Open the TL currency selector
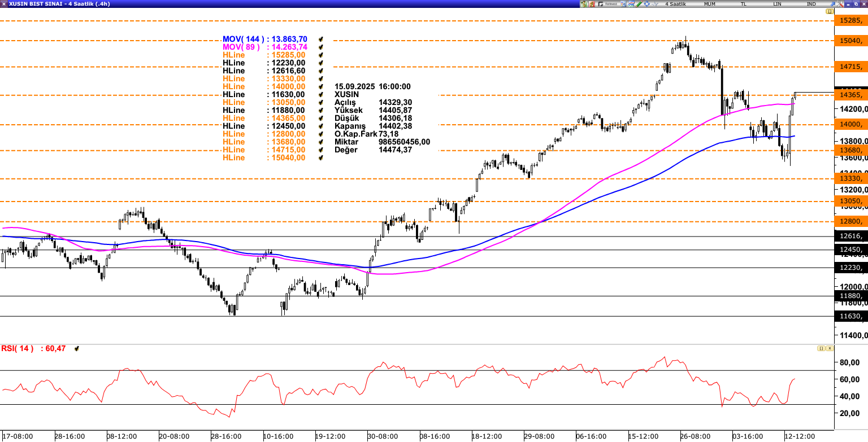The image size is (868, 442). click(744, 4)
